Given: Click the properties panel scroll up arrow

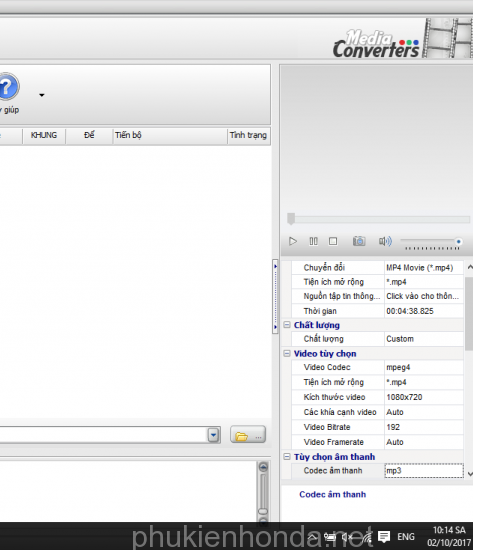Looking at the screenshot, I should tap(470, 267).
